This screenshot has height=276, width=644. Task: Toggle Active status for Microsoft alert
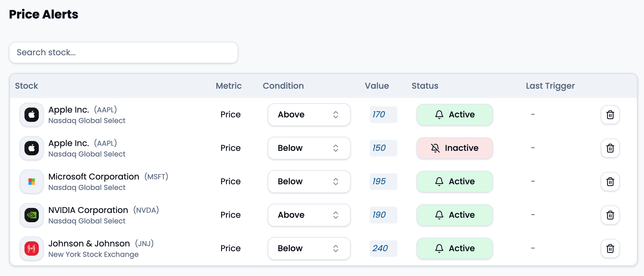point(455,182)
